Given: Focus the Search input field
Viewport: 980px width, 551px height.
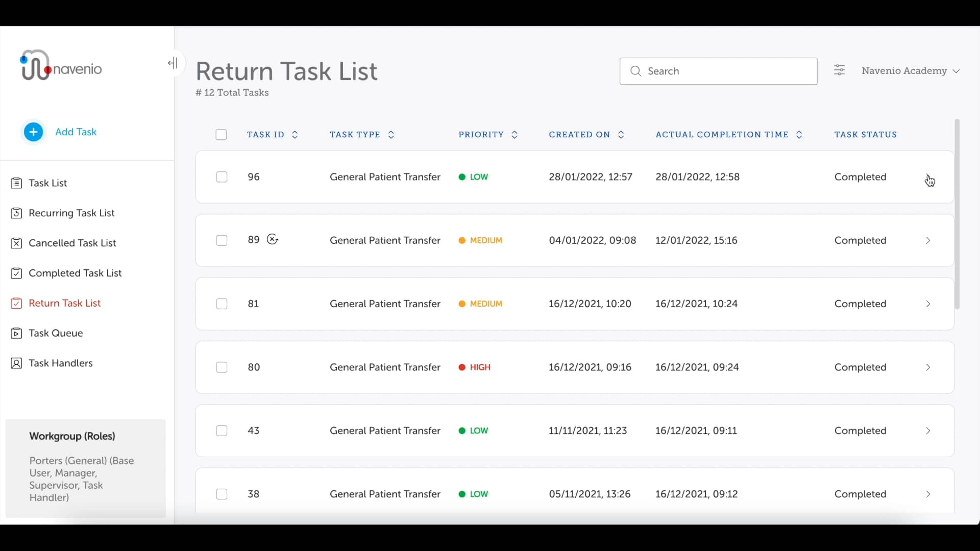Looking at the screenshot, I should tap(719, 71).
